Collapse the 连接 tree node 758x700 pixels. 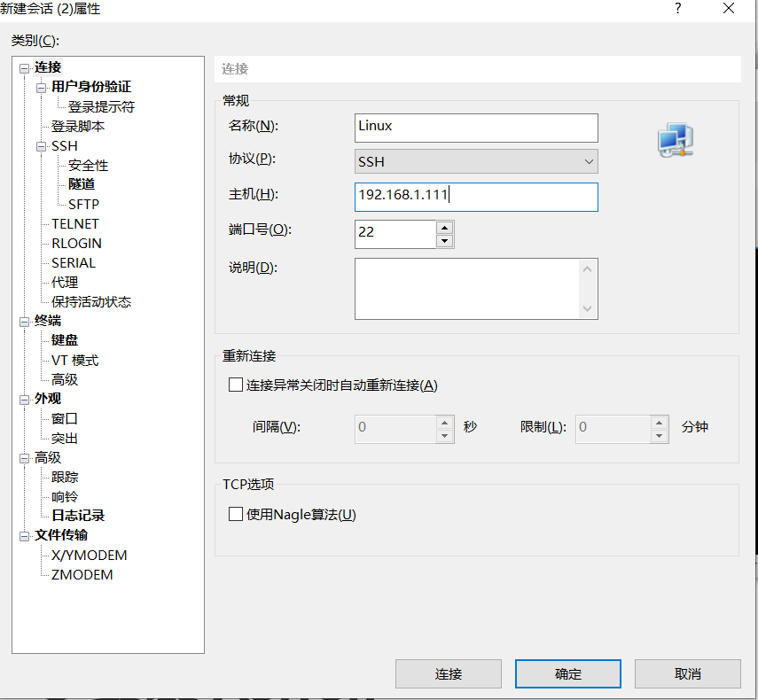tap(24, 66)
